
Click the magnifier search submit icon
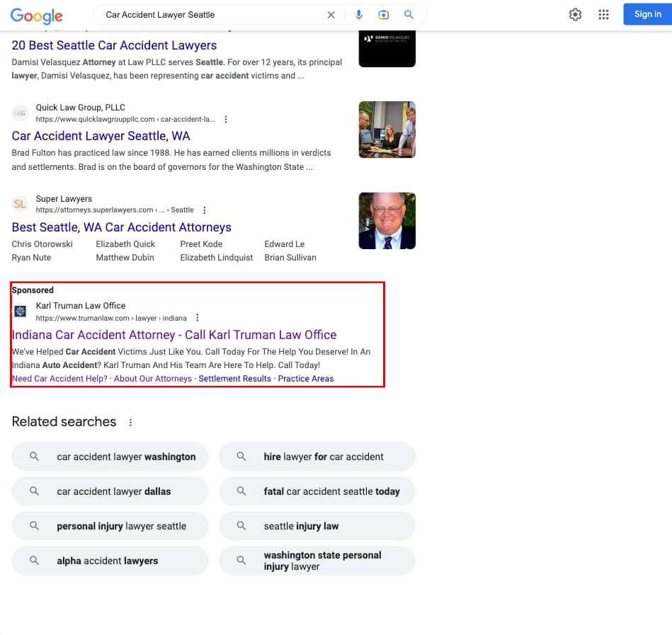(409, 15)
